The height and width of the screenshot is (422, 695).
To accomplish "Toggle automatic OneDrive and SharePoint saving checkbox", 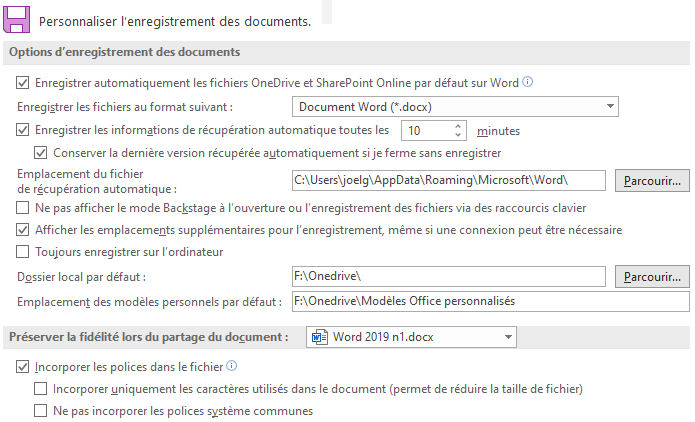I will 23,83.
